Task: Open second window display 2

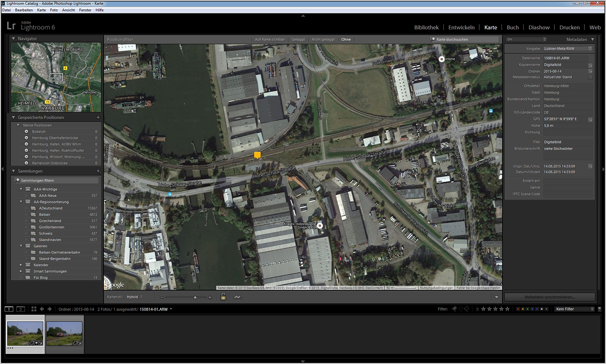Action: 21,308
